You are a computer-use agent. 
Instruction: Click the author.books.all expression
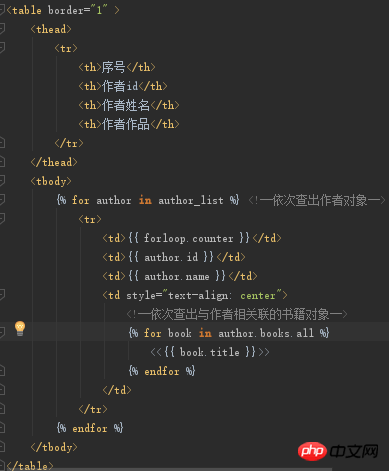click(266, 333)
